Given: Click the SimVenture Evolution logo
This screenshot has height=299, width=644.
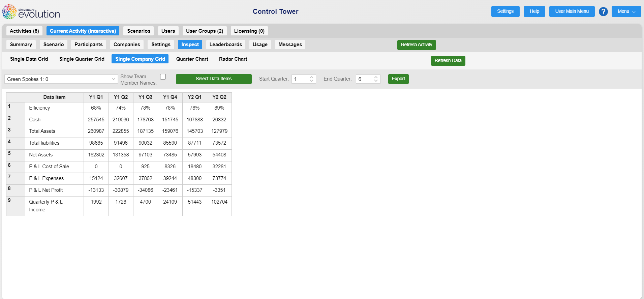Looking at the screenshot, I should pyautogui.click(x=31, y=11).
